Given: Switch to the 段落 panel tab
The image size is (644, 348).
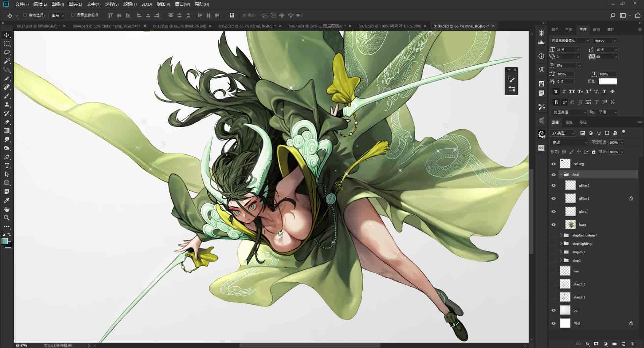Looking at the screenshot, I should coord(597,30).
